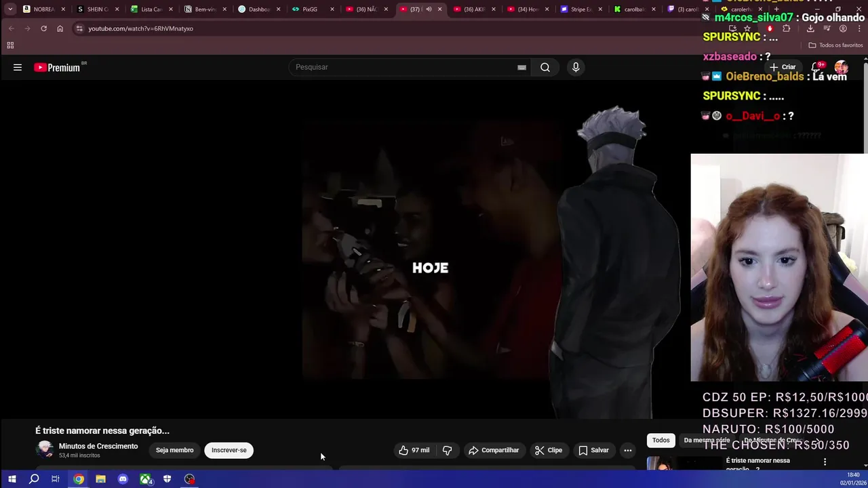
Task: Open the YouTube guide hamburger menu
Action: [x=18, y=67]
